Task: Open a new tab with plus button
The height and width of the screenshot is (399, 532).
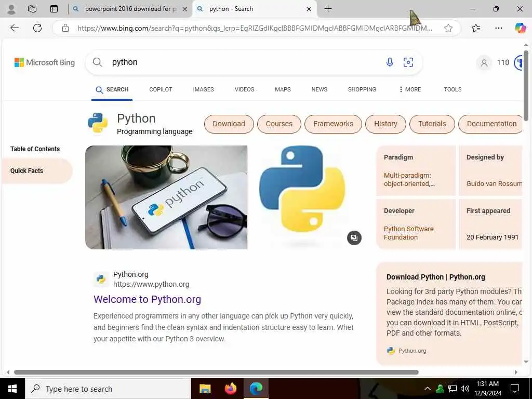Action: pyautogui.click(x=328, y=9)
